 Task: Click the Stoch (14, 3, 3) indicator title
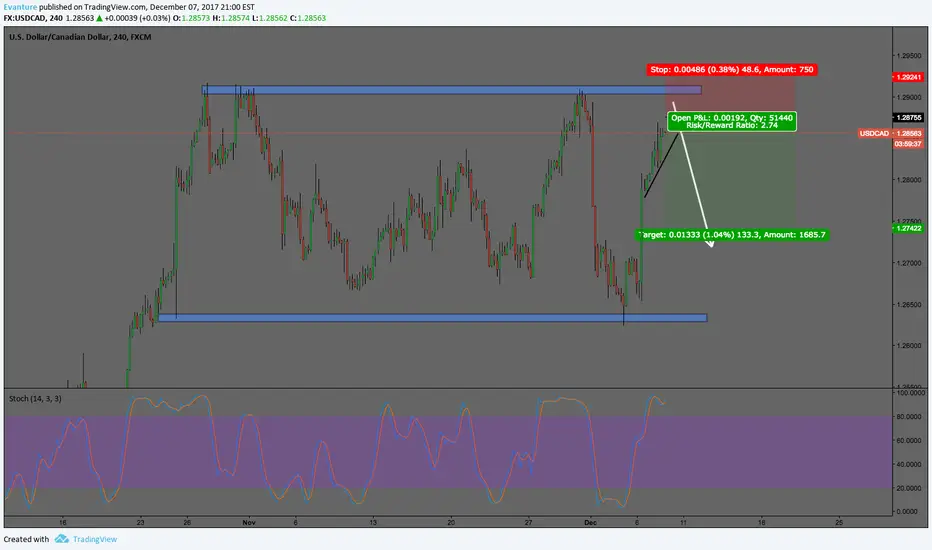click(35, 398)
